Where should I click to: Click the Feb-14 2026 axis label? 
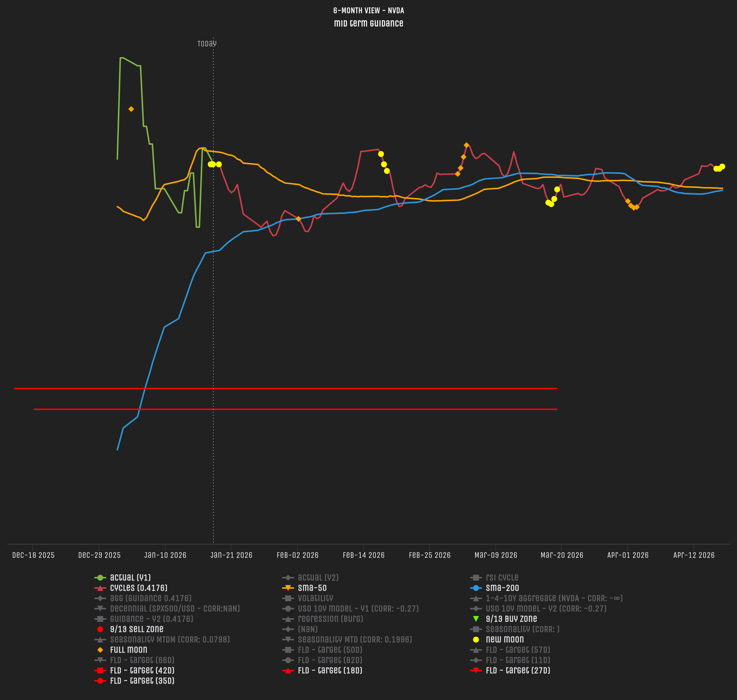pyautogui.click(x=363, y=555)
